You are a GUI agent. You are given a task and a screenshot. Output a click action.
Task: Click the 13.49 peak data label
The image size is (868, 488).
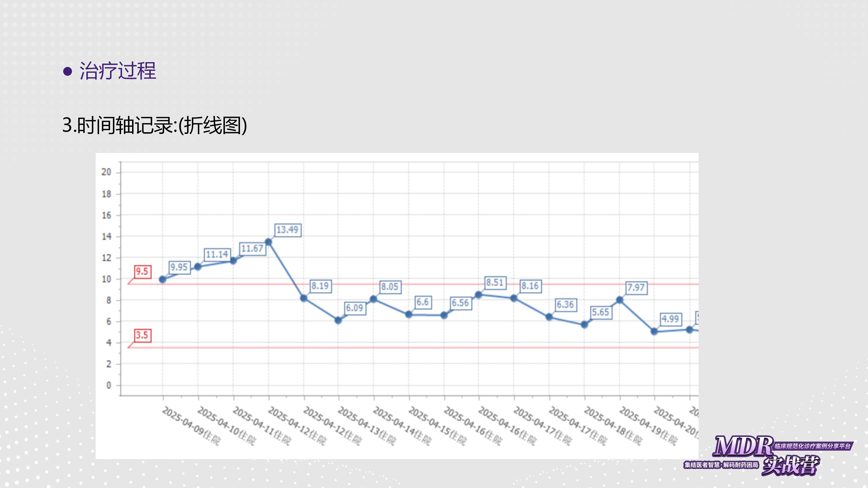(x=287, y=230)
